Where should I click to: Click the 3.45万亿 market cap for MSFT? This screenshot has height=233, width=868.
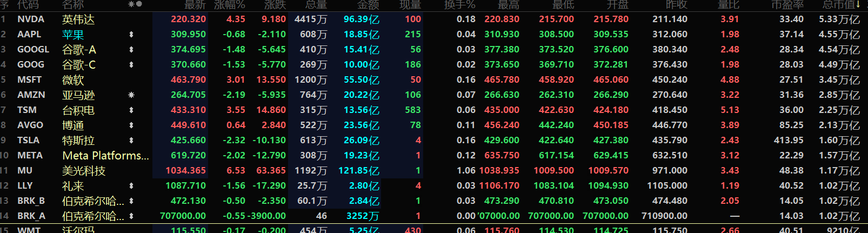click(839, 80)
